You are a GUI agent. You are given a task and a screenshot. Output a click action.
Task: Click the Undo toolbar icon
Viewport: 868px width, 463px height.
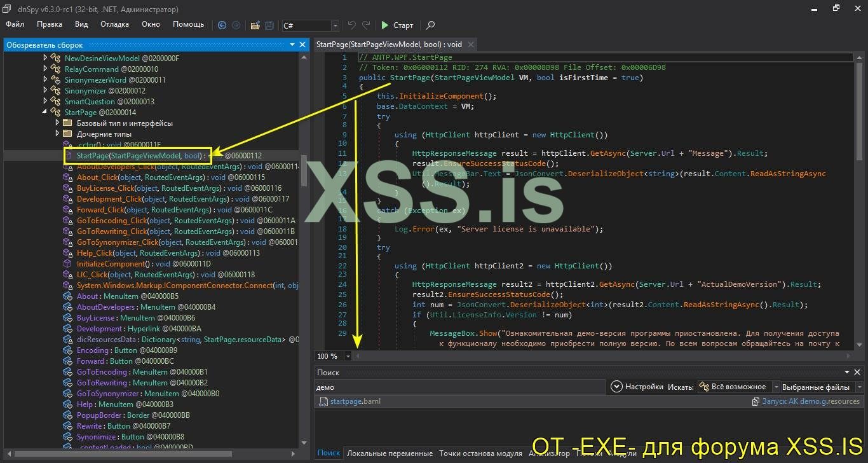(x=352, y=25)
